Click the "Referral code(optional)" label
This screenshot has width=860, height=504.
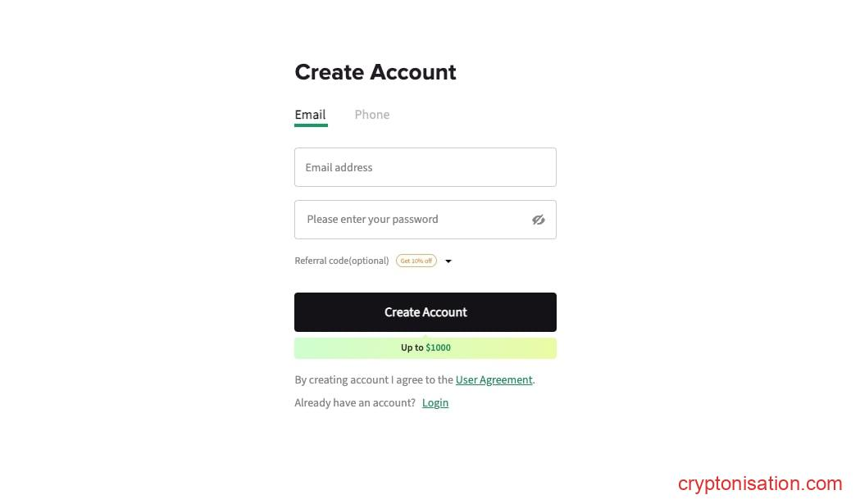tap(341, 261)
